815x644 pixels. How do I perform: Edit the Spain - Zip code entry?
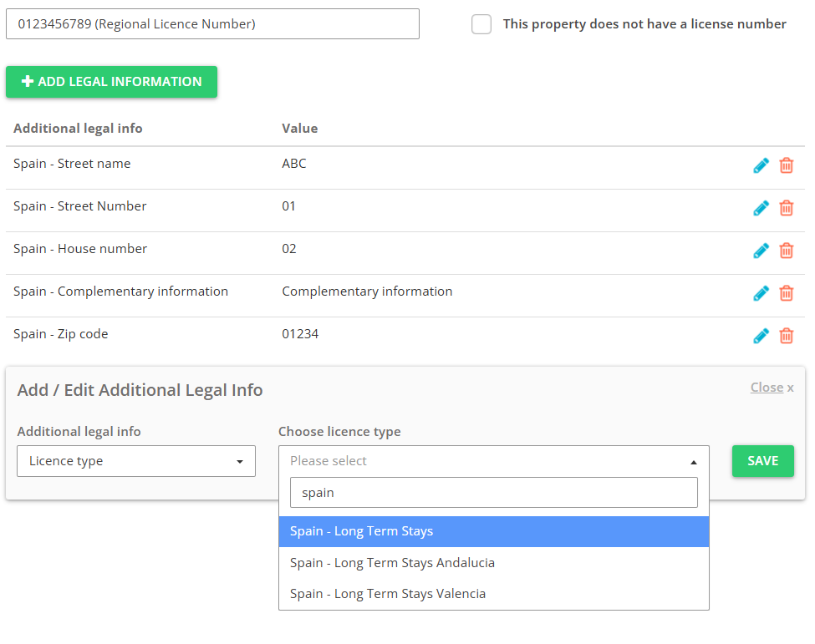pos(761,336)
